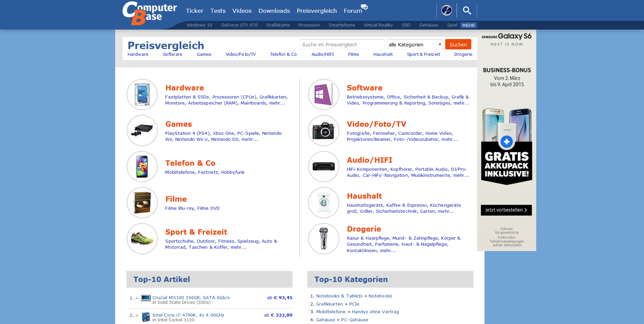This screenshot has width=644, height=324.
Task: Open the Hardware hard drive category icon
Action: pyautogui.click(x=142, y=94)
